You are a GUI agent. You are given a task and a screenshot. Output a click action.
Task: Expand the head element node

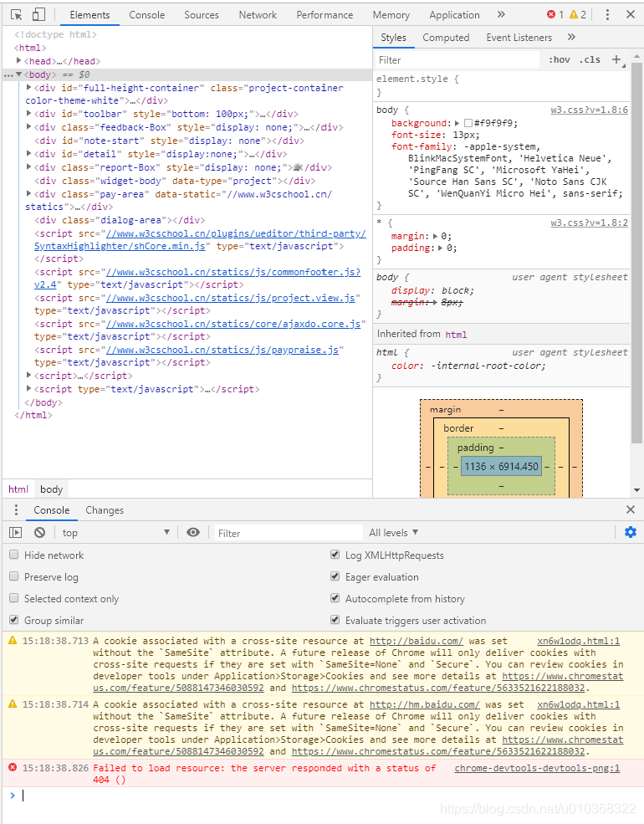[19, 61]
